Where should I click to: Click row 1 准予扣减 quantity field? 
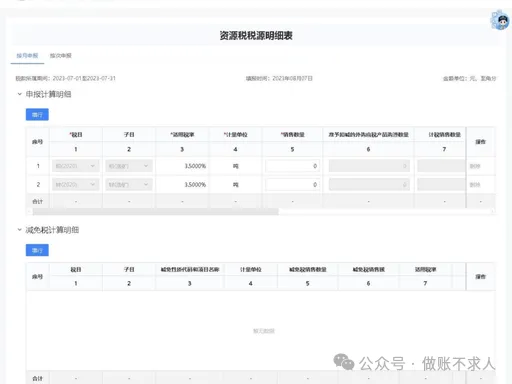pos(369,166)
